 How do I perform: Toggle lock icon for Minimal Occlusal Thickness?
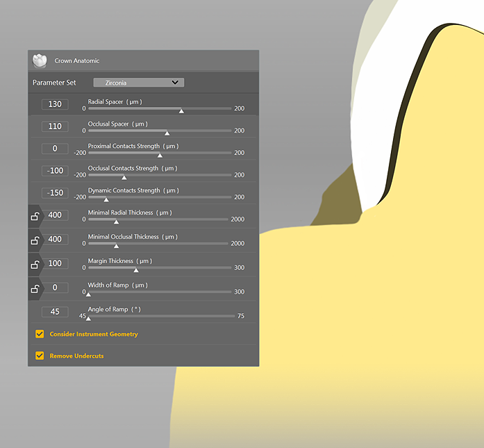[x=35, y=240]
